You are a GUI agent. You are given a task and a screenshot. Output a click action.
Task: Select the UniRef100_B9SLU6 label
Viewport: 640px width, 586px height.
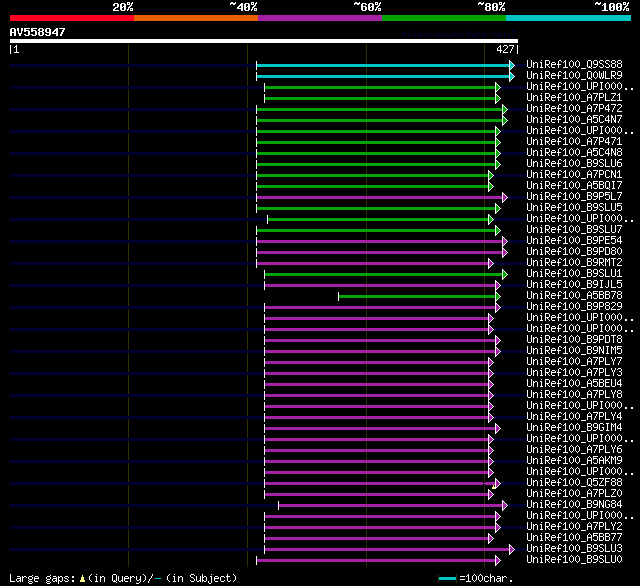pyautogui.click(x=574, y=164)
